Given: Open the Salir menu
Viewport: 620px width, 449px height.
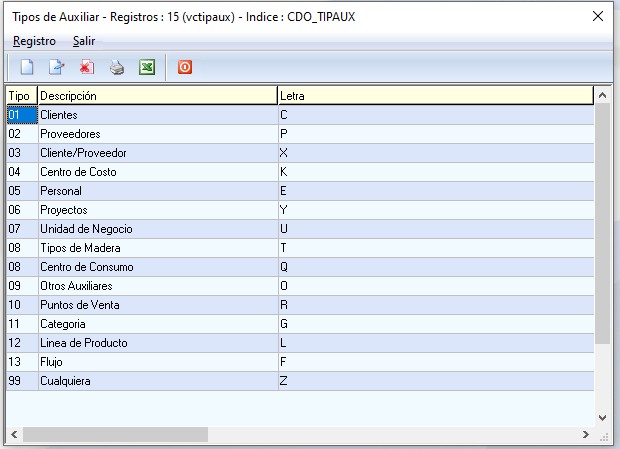Looking at the screenshot, I should pyautogui.click(x=84, y=41).
